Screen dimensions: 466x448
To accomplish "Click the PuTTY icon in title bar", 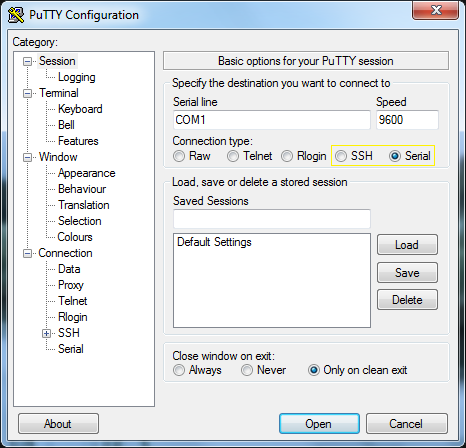I will click(16, 15).
